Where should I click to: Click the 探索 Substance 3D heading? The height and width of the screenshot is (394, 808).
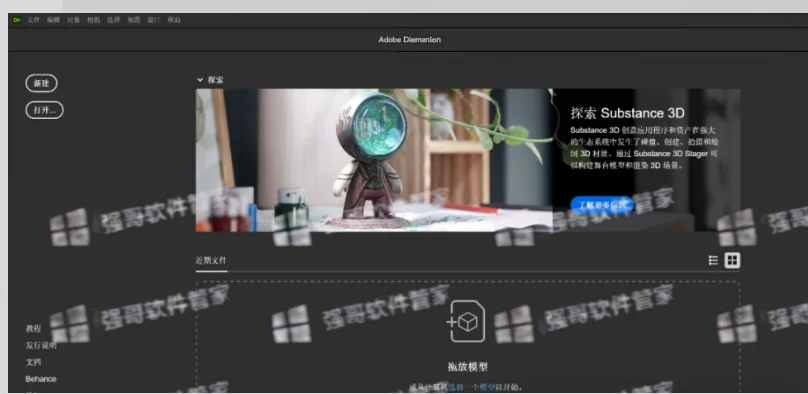(627, 113)
